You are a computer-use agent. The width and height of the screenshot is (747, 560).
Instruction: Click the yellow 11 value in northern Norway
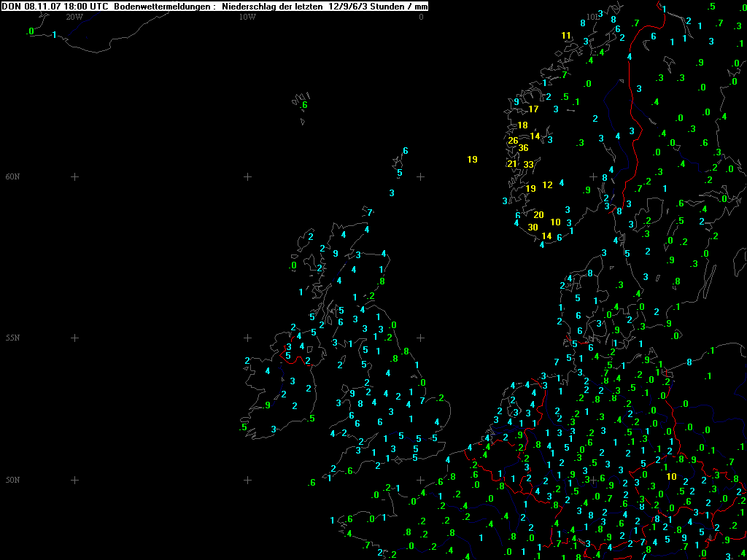[566, 36]
